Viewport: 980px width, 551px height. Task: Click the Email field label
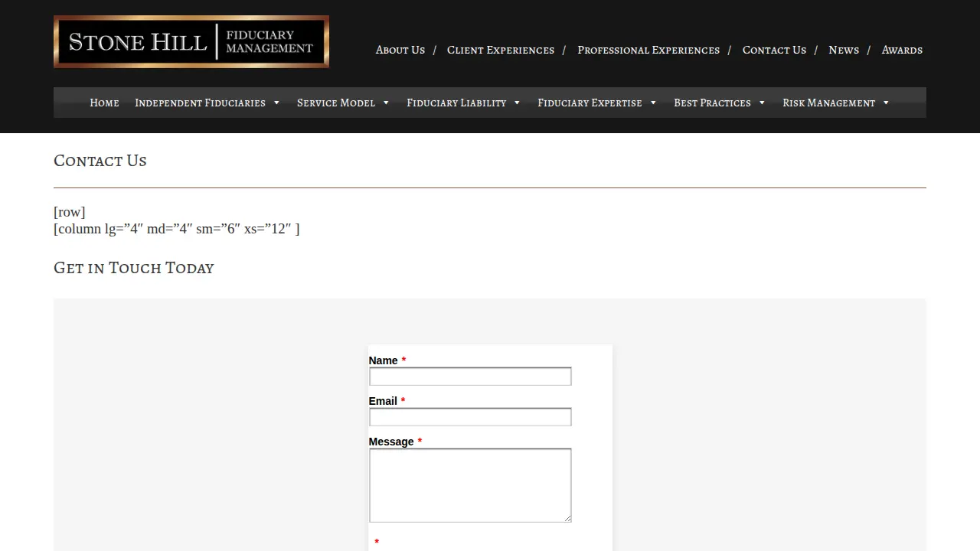click(x=383, y=401)
